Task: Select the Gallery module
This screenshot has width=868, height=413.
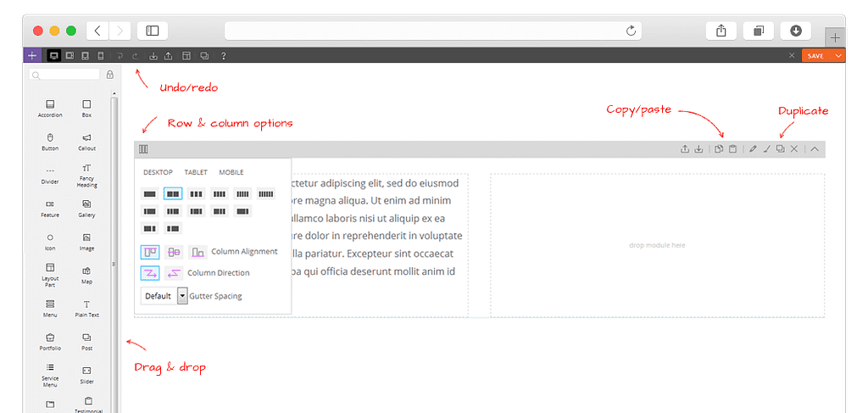Action: click(86, 208)
